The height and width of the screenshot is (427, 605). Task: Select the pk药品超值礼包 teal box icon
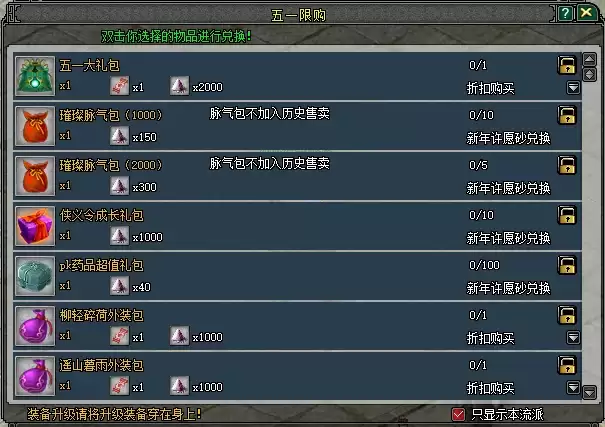click(x=35, y=276)
